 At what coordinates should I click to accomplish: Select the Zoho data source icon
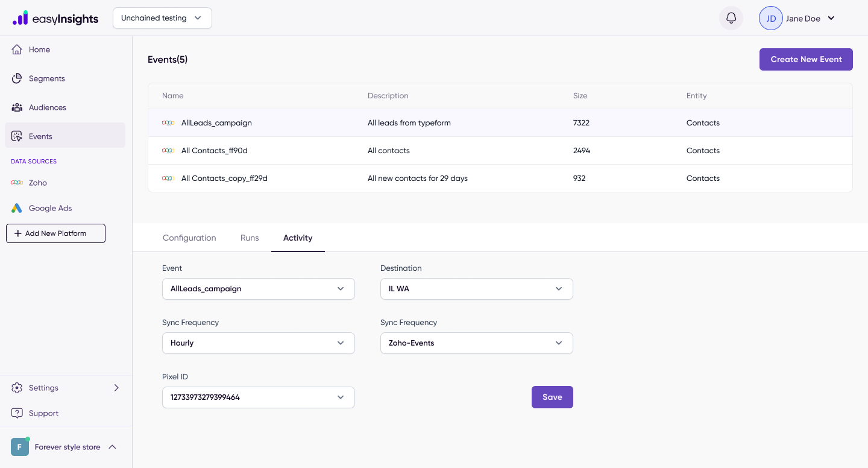click(x=17, y=183)
